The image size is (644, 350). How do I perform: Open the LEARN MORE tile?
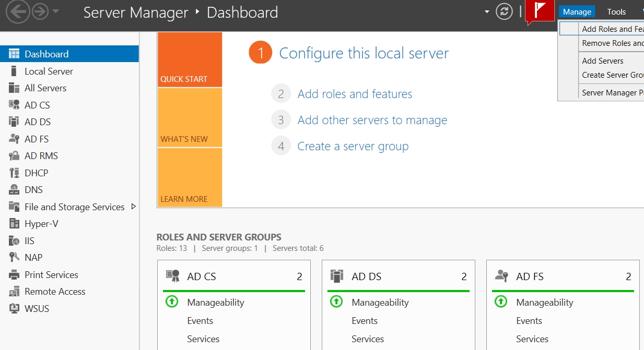point(190,177)
